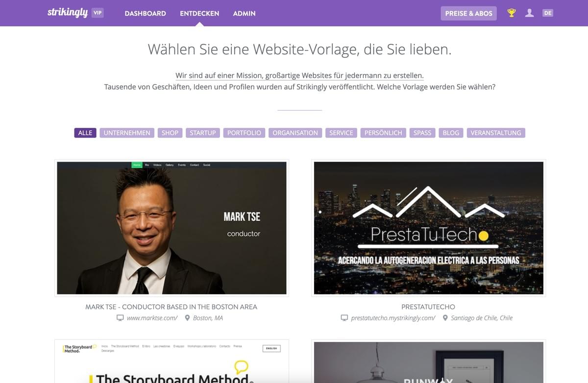Open the Mark Tse template thumbnail
The height and width of the screenshot is (383, 588).
(x=171, y=228)
